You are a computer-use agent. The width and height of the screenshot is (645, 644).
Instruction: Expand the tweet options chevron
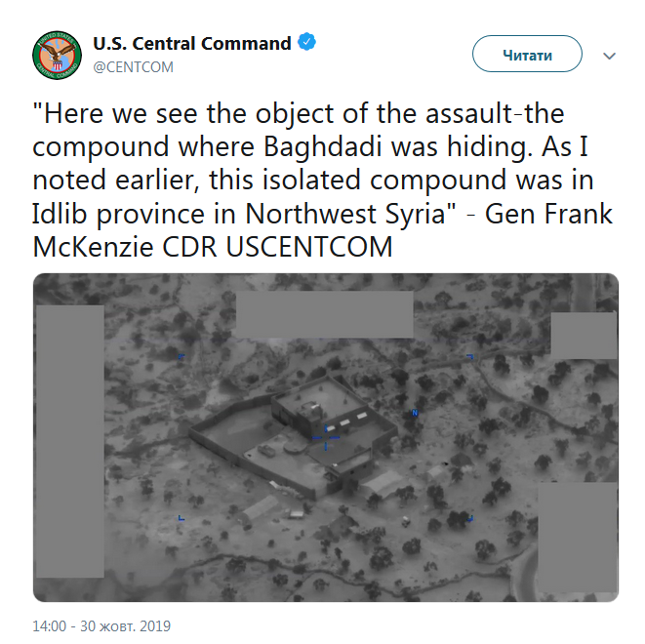(x=610, y=56)
